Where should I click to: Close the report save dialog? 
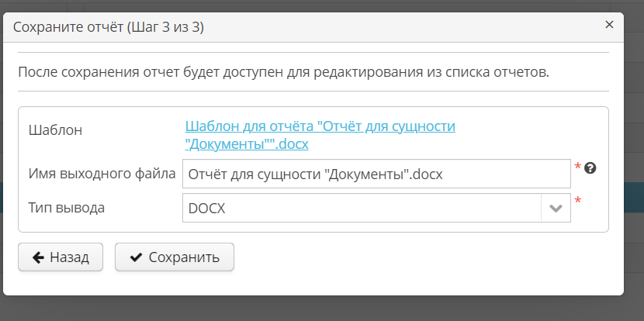click(609, 24)
